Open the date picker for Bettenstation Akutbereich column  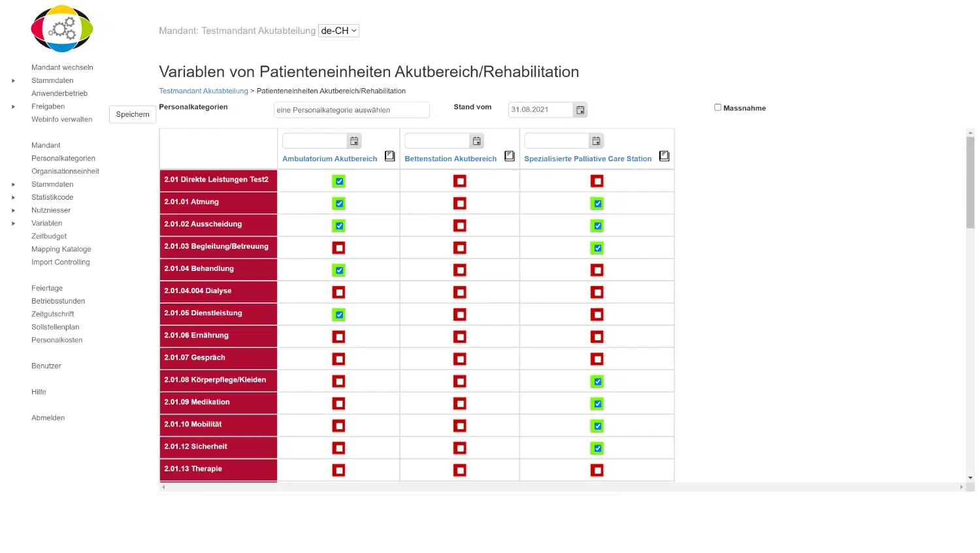(476, 140)
